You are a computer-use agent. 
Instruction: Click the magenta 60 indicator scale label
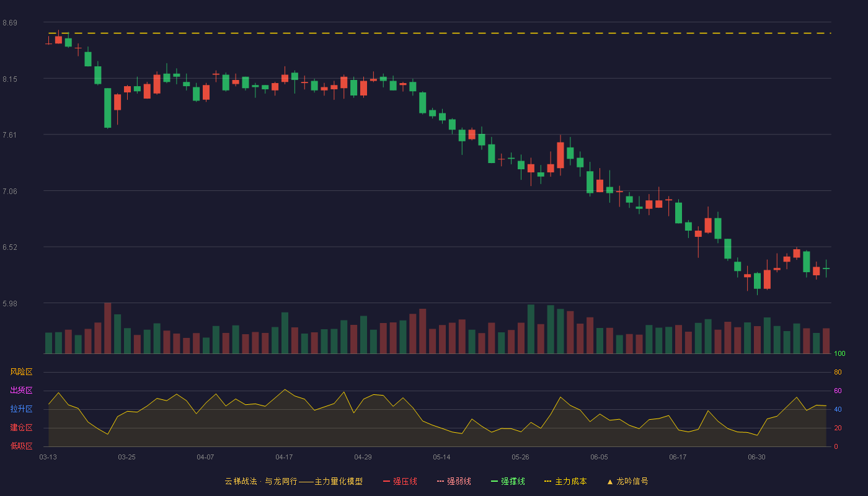pyautogui.click(x=838, y=391)
